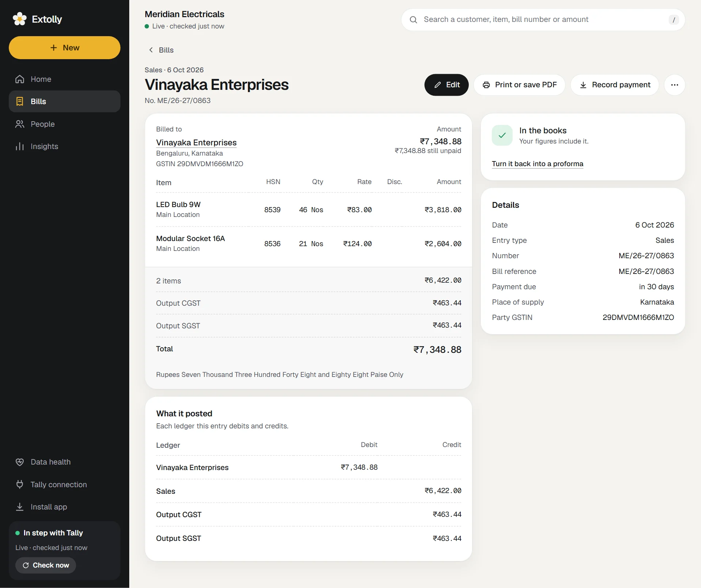
Task: Click Output SGST row in ledger postings
Action: tap(309, 538)
